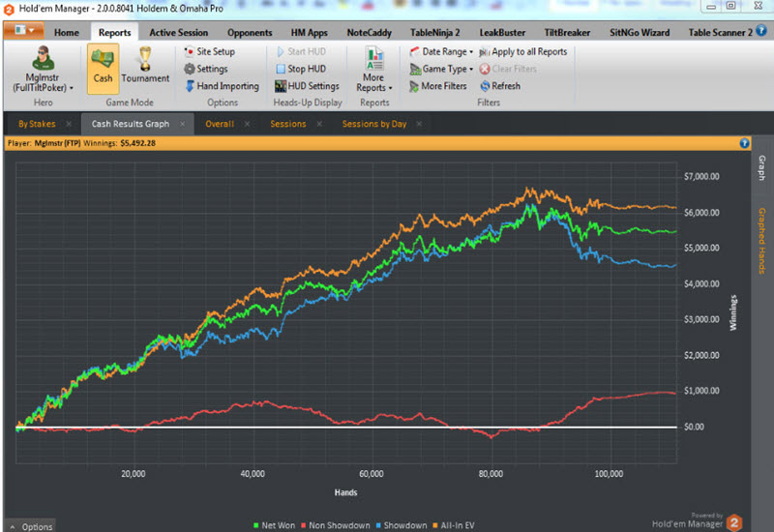Open the Opponents ribbon tab
Viewport: 774px width, 532px height.
pyautogui.click(x=250, y=33)
